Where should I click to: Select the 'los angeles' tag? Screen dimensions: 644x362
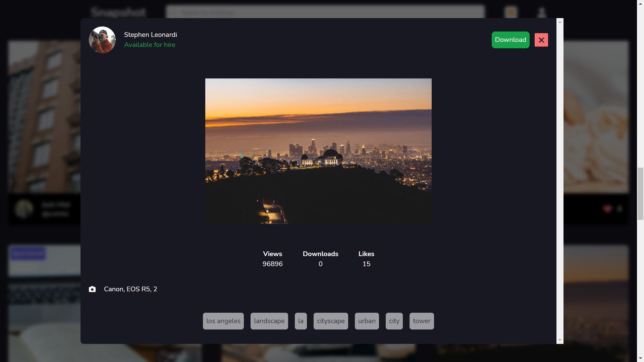coord(223,321)
